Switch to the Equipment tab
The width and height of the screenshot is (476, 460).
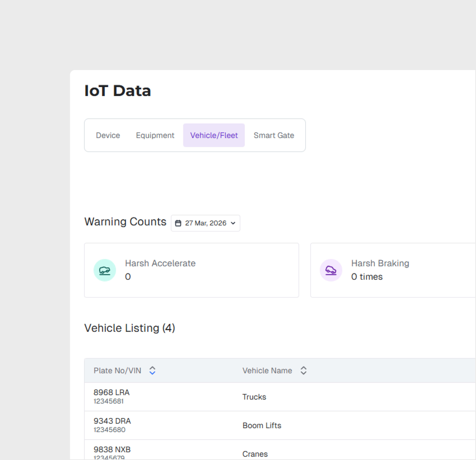tap(155, 135)
